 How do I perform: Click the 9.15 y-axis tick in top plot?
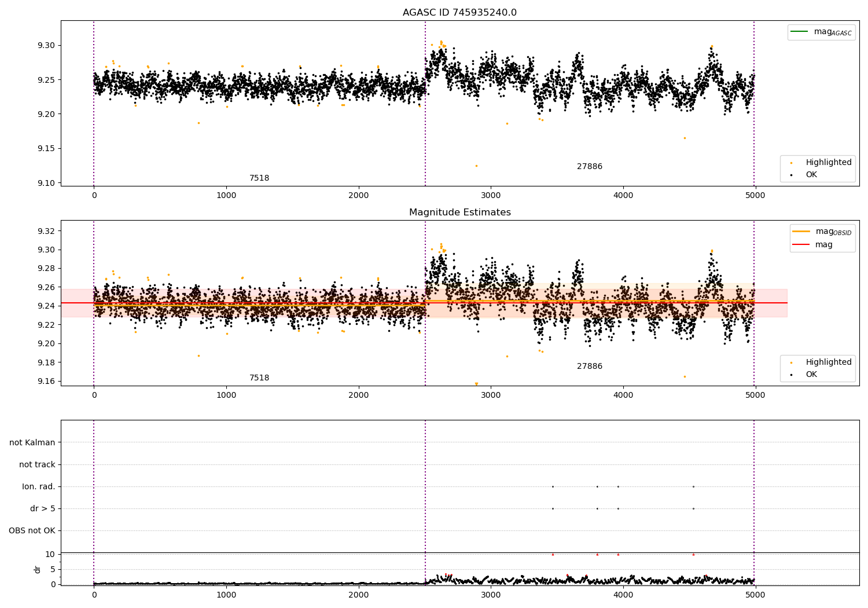pyautogui.click(x=46, y=149)
